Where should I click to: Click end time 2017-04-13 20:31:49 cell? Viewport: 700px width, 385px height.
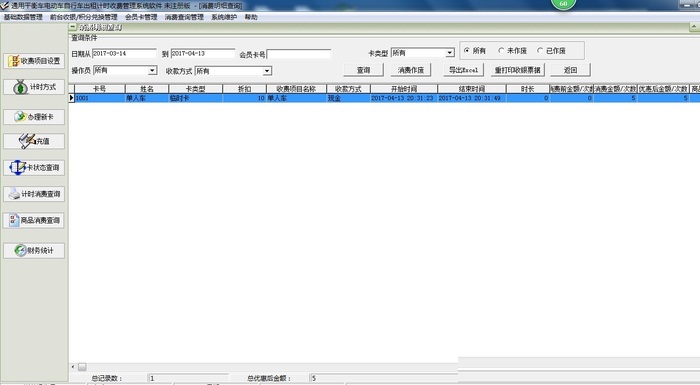pyautogui.click(x=471, y=98)
